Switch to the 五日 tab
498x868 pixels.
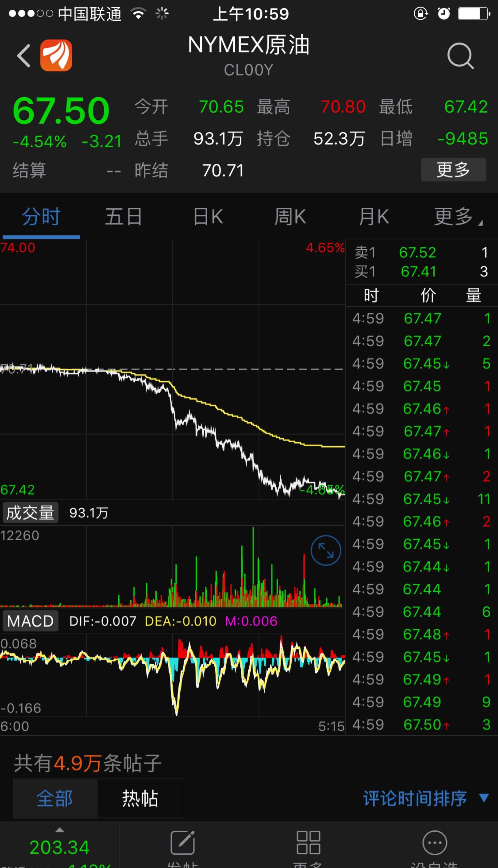point(123,217)
